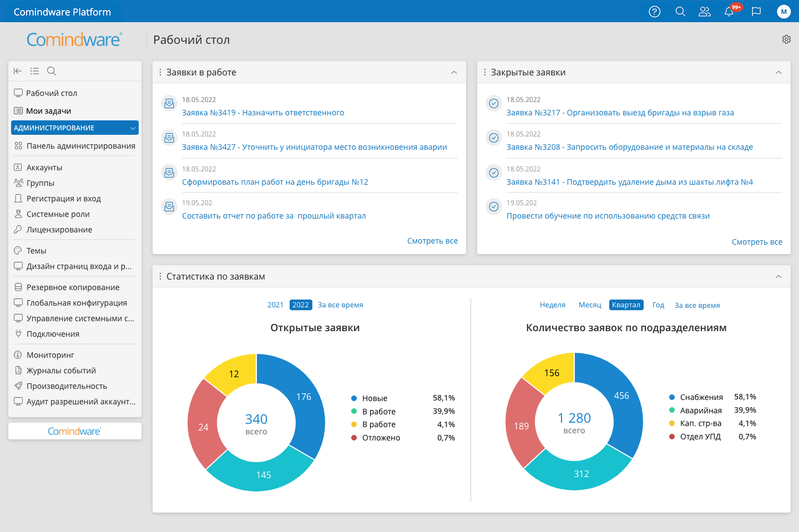799x532 pixels.
Task: Open the desktop settings gear icon
Action: pos(786,39)
